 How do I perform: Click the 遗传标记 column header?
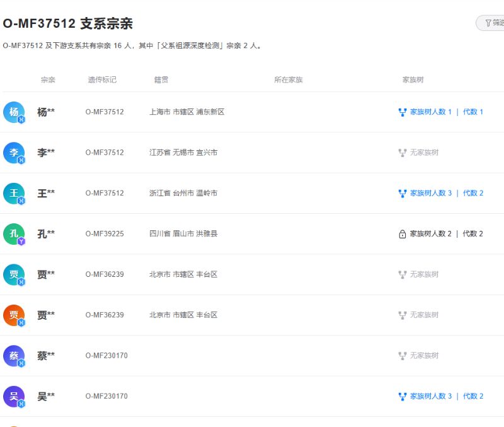tap(102, 80)
